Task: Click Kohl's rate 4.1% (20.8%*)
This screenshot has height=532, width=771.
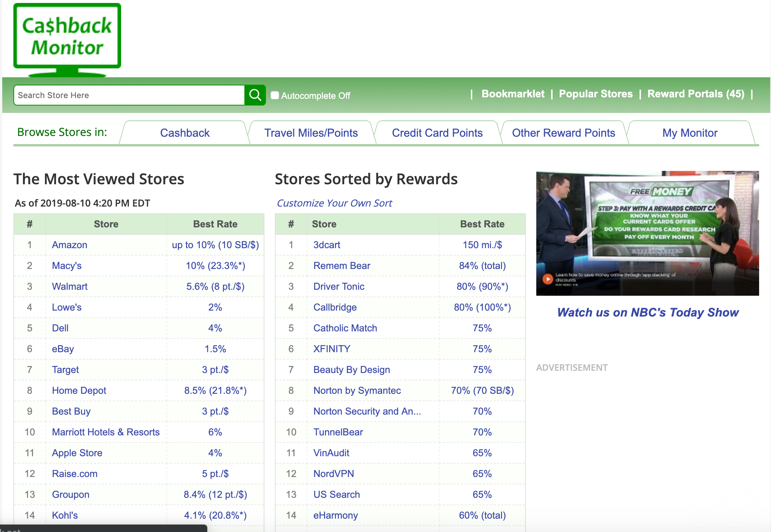Action: click(215, 515)
